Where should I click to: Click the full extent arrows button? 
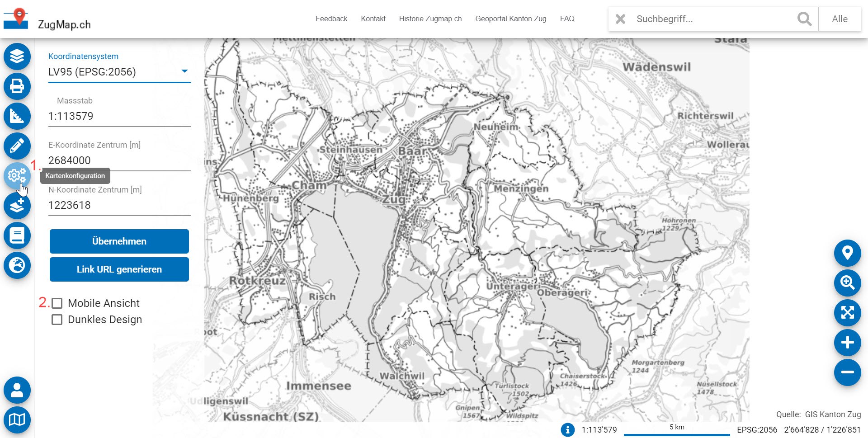click(x=847, y=313)
